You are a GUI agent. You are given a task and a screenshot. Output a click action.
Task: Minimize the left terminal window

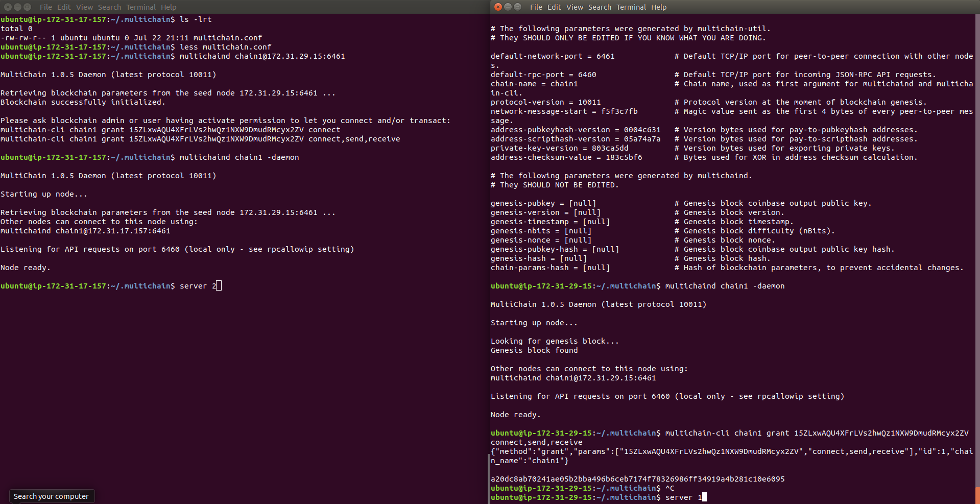coord(17,7)
